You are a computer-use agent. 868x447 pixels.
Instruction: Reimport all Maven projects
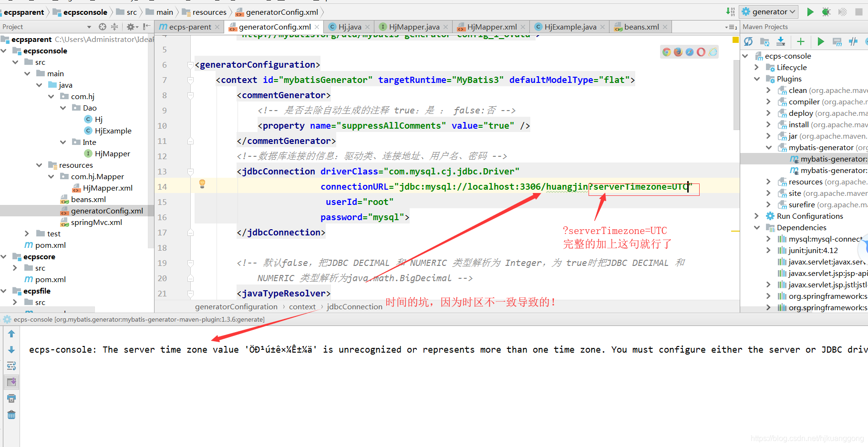748,42
